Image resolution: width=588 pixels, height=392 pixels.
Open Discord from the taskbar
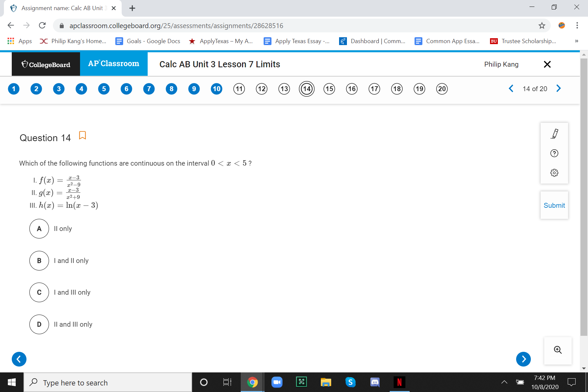coord(375,382)
